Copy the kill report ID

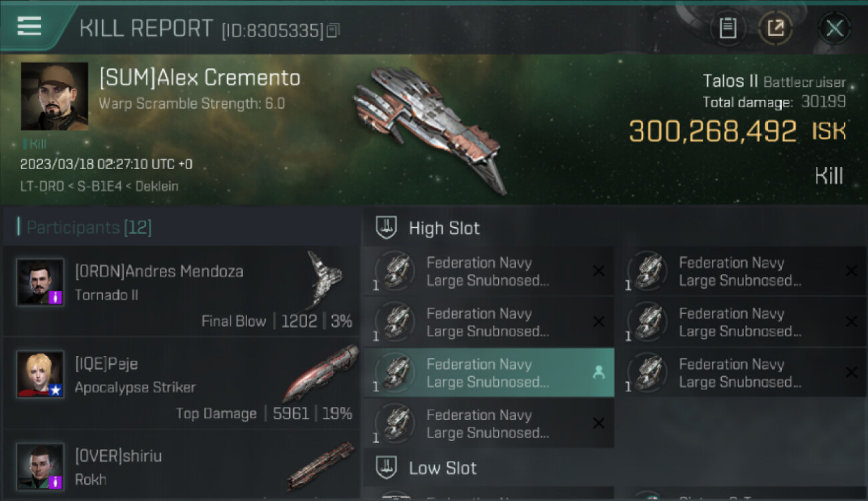[333, 31]
